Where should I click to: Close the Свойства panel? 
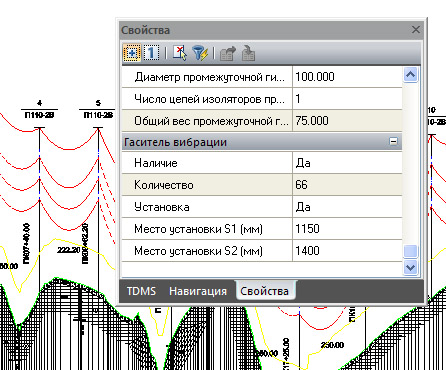click(x=415, y=30)
